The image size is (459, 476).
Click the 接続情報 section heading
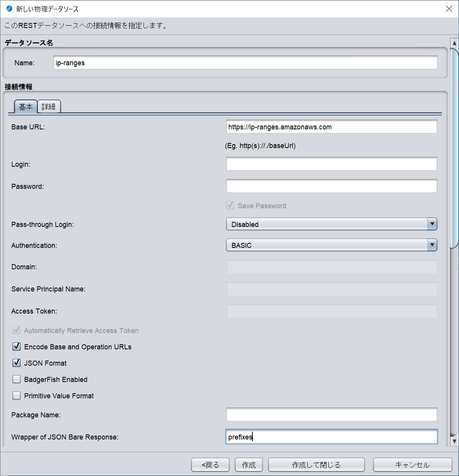click(19, 87)
